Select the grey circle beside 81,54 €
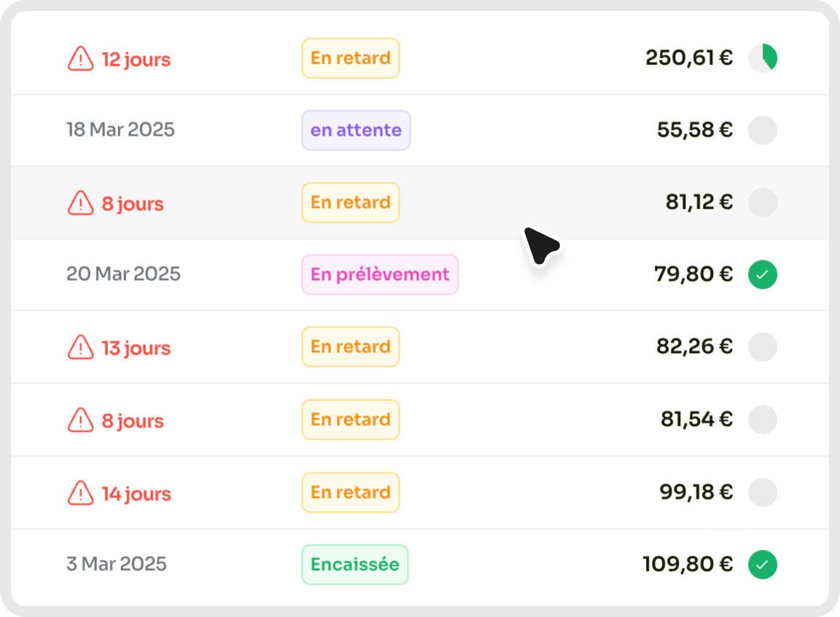The height and width of the screenshot is (617, 840). pos(762,419)
